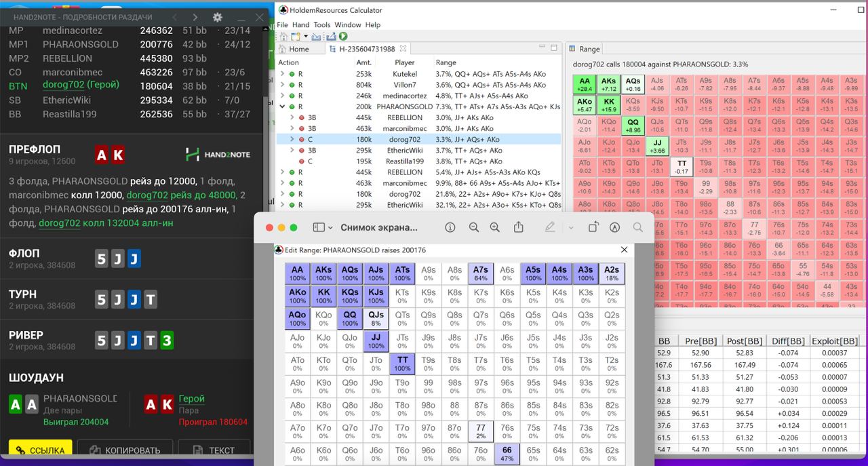868x466 pixels.
Task: Open settings gear in Hand2Note window
Action: pyautogui.click(x=217, y=17)
